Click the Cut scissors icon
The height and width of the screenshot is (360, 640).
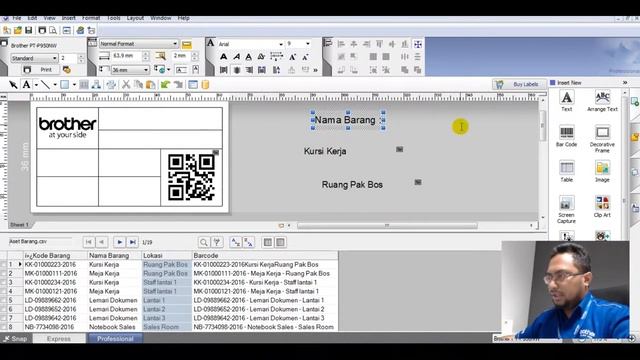[126, 85]
